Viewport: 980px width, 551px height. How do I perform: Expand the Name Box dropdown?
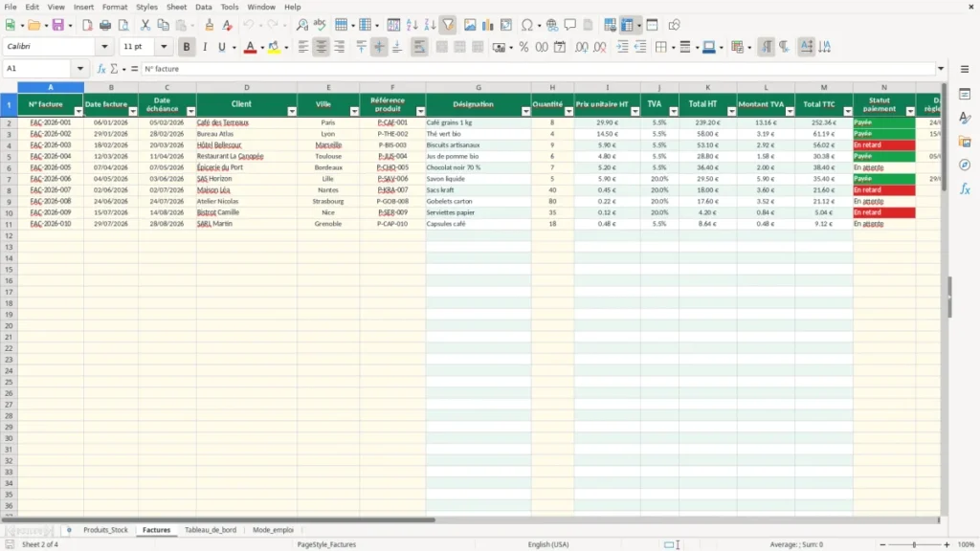80,69
